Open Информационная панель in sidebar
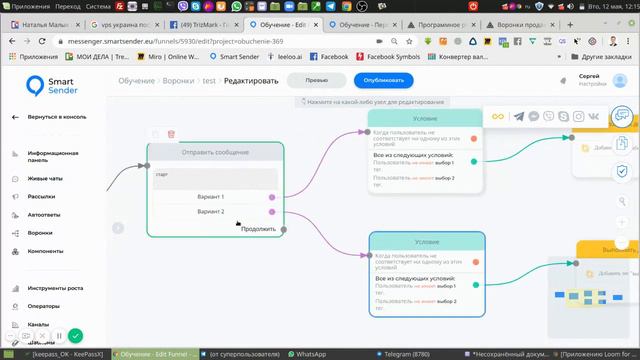Viewport: 640px width, 360px height. pyautogui.click(x=53, y=157)
